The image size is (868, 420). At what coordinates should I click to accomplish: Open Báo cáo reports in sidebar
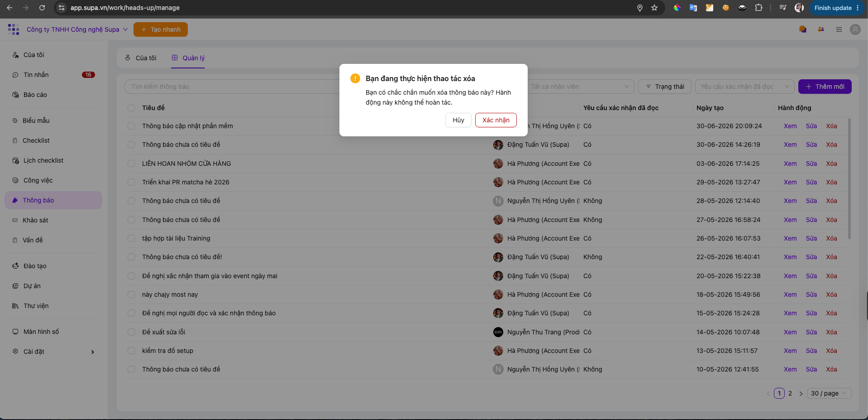(x=53, y=95)
